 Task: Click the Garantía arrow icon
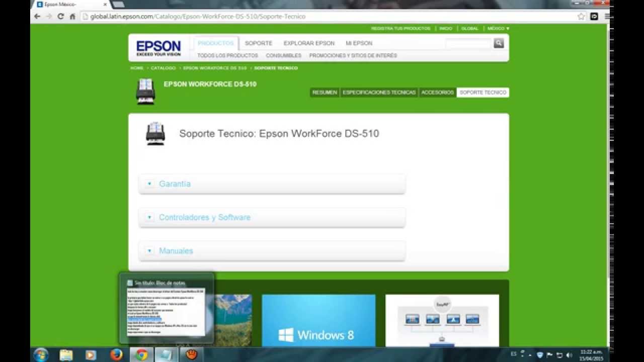149,184
